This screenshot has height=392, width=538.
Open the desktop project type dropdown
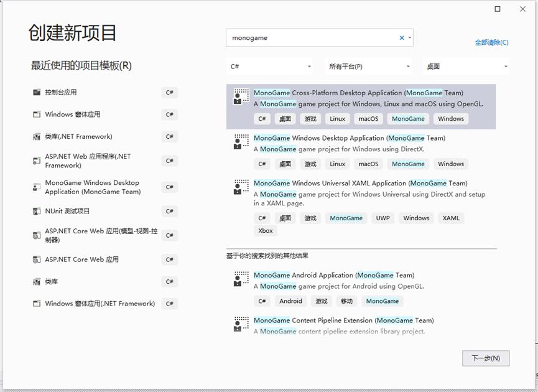pos(466,67)
